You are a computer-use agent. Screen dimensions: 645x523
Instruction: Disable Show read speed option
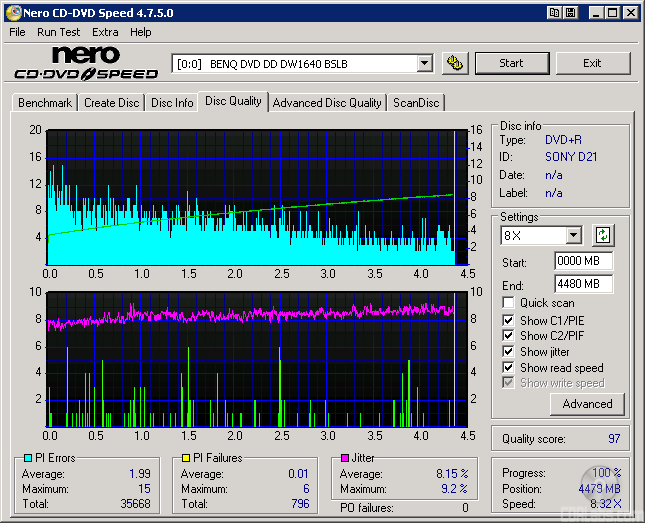pos(509,368)
